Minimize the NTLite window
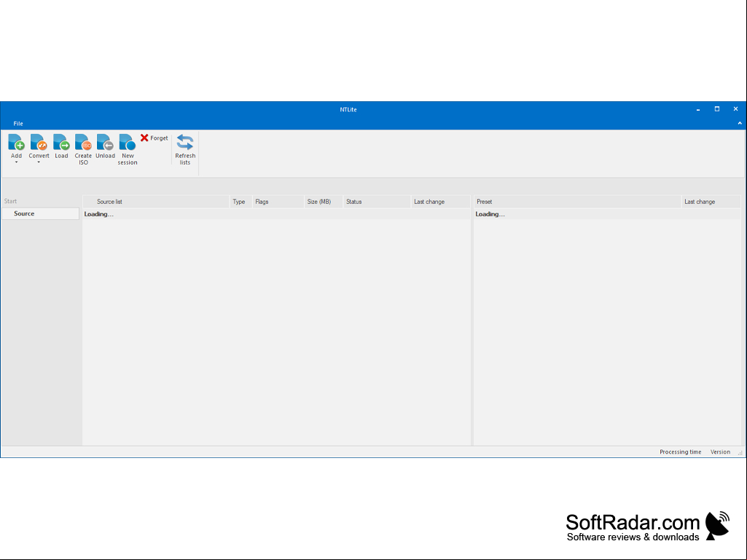This screenshot has height=560, width=747. pyautogui.click(x=698, y=109)
